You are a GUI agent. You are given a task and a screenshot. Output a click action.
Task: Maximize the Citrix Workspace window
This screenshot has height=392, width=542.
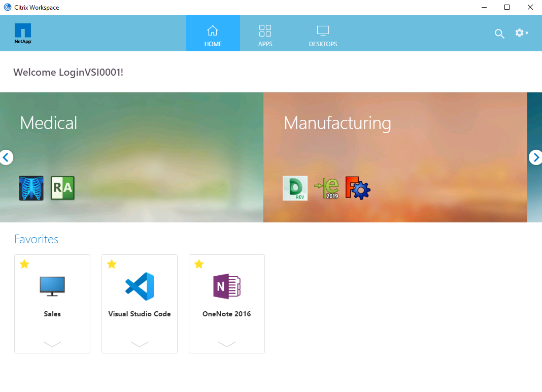point(507,7)
